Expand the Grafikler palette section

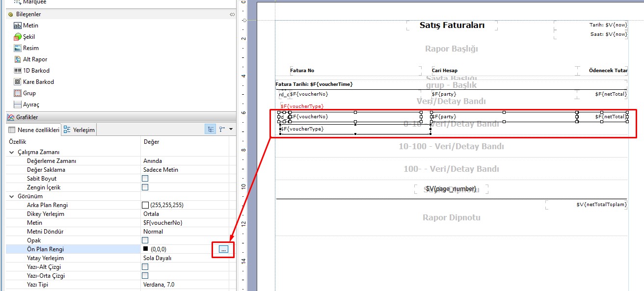(x=27, y=117)
